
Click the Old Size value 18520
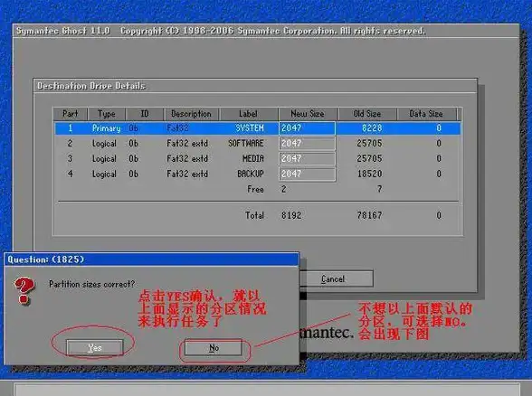tap(369, 174)
